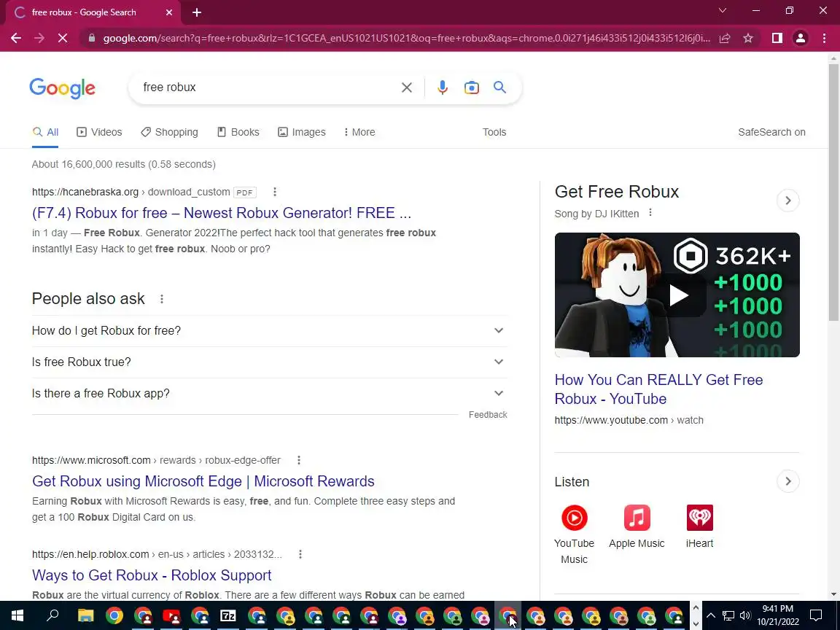
Task: Open the notification center
Action: [816, 615]
